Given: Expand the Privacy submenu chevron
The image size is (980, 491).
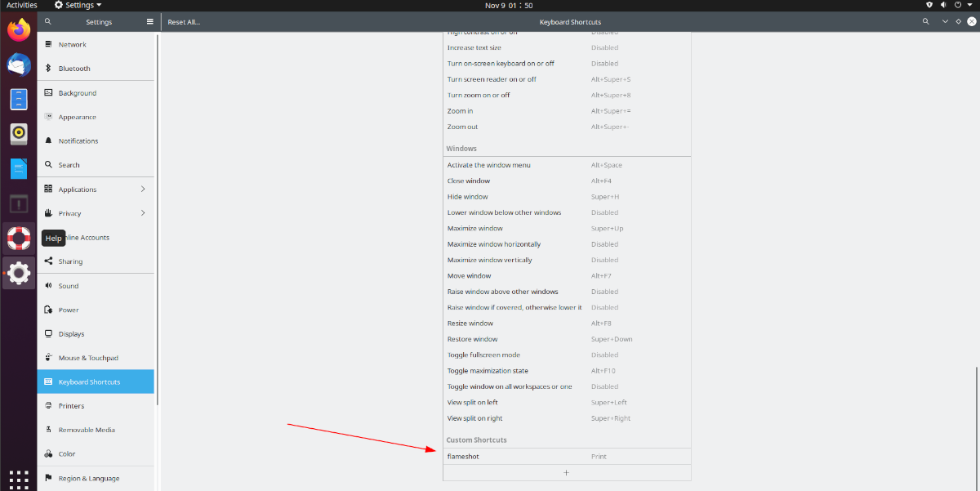Looking at the screenshot, I should [x=143, y=213].
